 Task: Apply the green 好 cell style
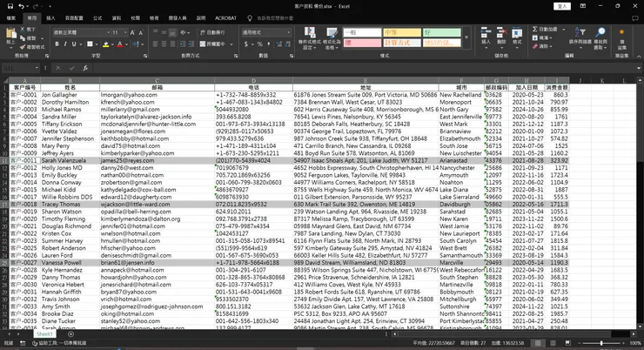[x=439, y=31]
